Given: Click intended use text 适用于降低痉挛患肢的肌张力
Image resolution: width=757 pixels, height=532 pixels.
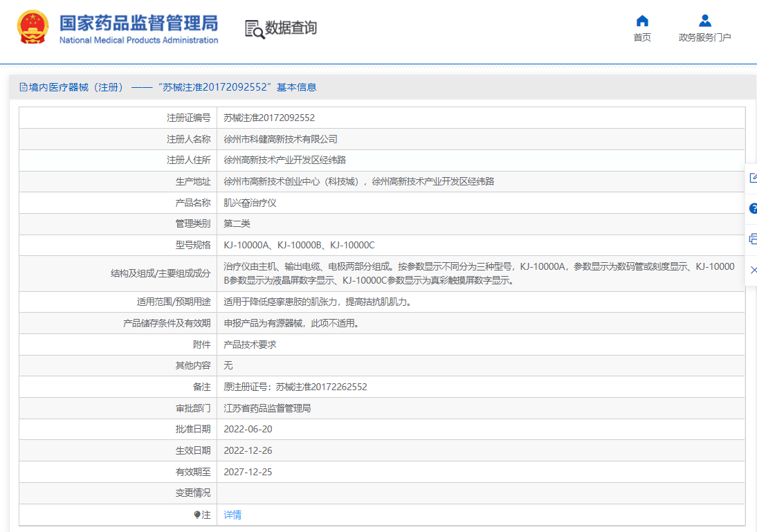Looking at the screenshot, I should pos(318,302).
